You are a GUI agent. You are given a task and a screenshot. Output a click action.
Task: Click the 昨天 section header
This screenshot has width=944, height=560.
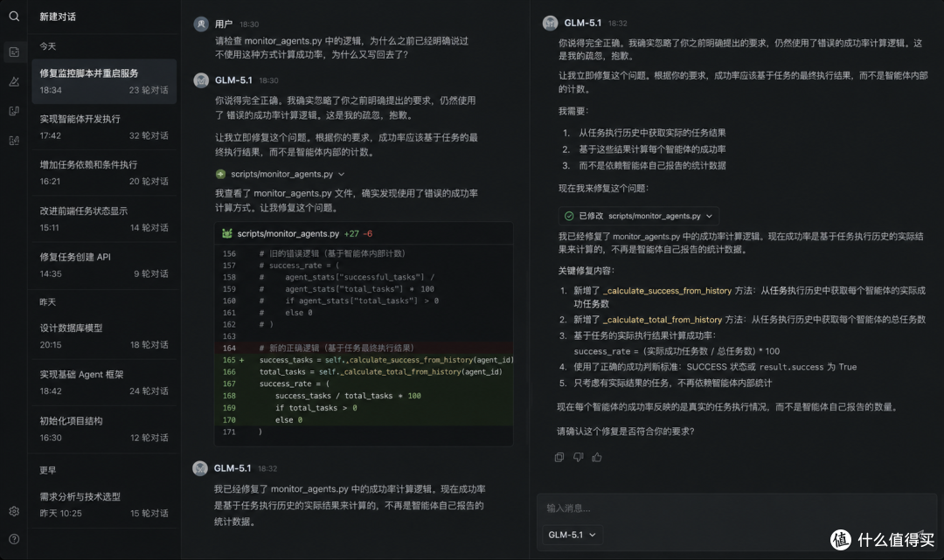[x=47, y=302]
